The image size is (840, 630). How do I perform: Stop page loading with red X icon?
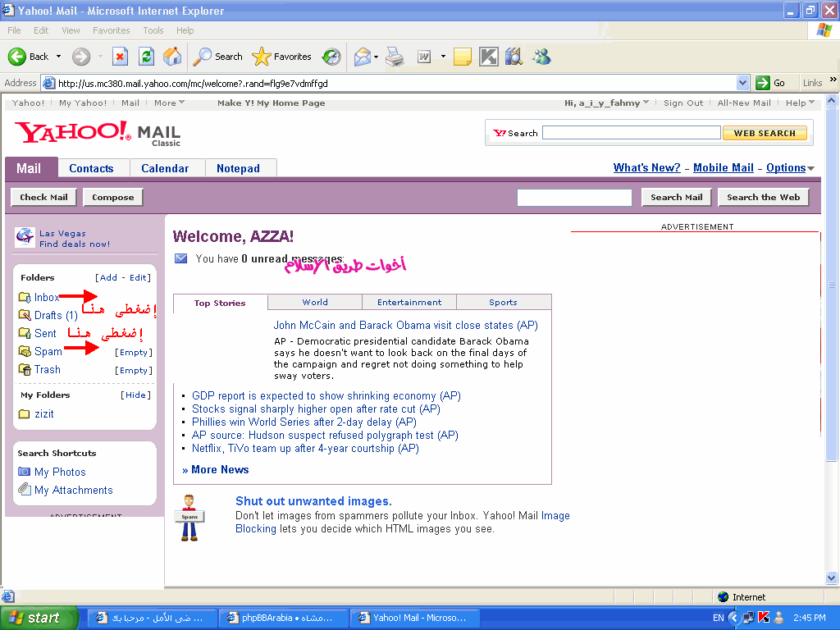(120, 57)
